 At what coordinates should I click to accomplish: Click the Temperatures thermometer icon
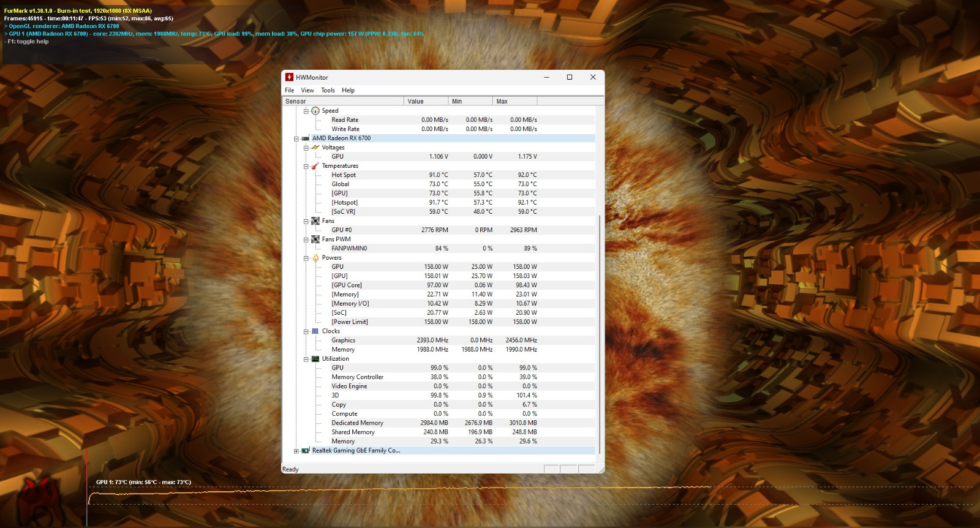[x=315, y=166]
